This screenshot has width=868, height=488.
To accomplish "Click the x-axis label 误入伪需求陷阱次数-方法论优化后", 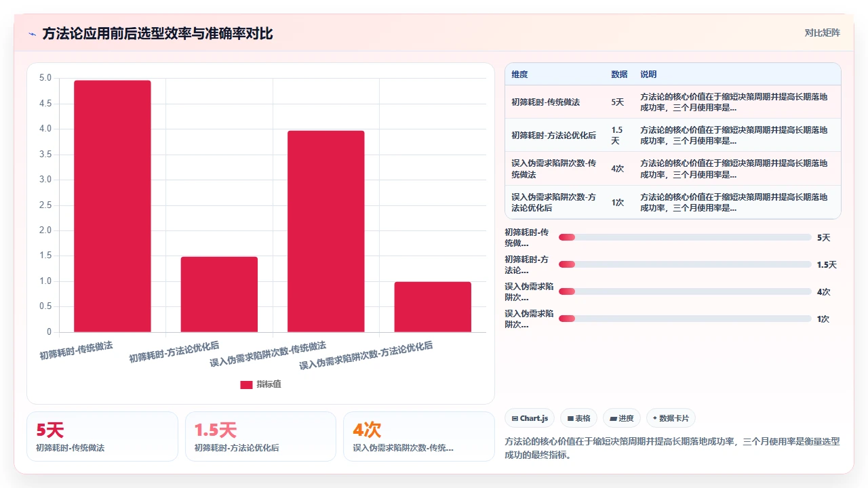I will [366, 355].
